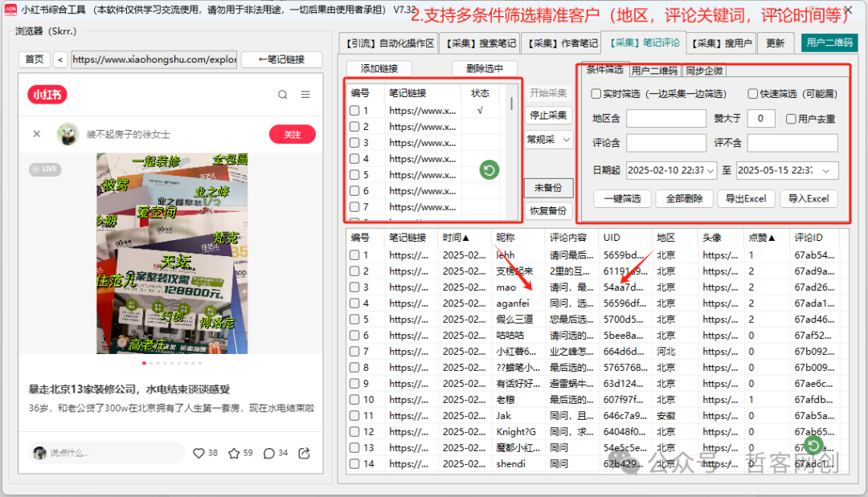Click 添加链接 button
868x497 pixels.
pos(379,68)
